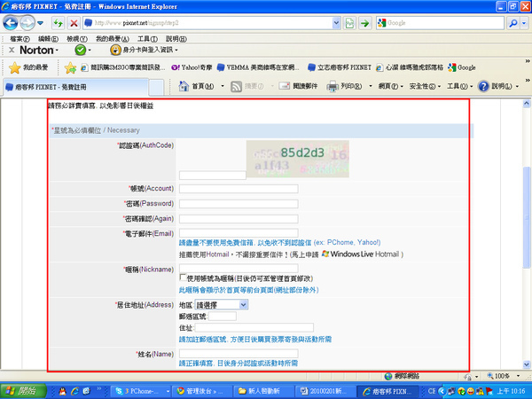Screen dimensions: 532x399
Task: Open the 檢視(V) menu
Action: coord(77,39)
